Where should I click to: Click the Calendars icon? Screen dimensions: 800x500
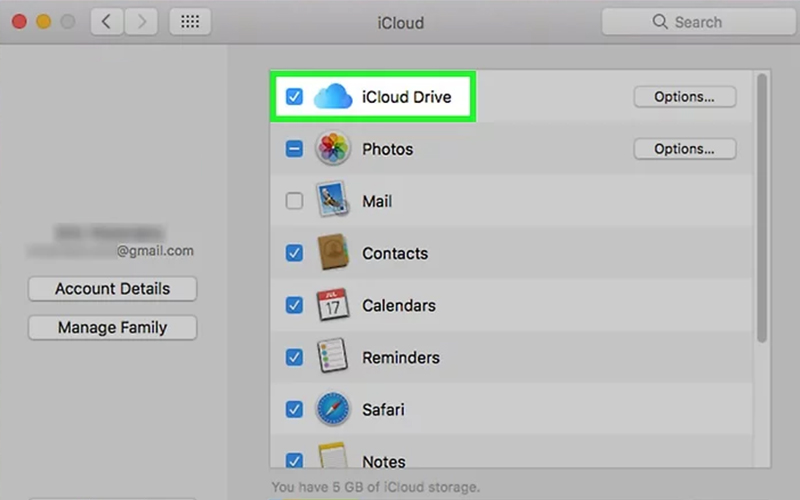tap(333, 305)
